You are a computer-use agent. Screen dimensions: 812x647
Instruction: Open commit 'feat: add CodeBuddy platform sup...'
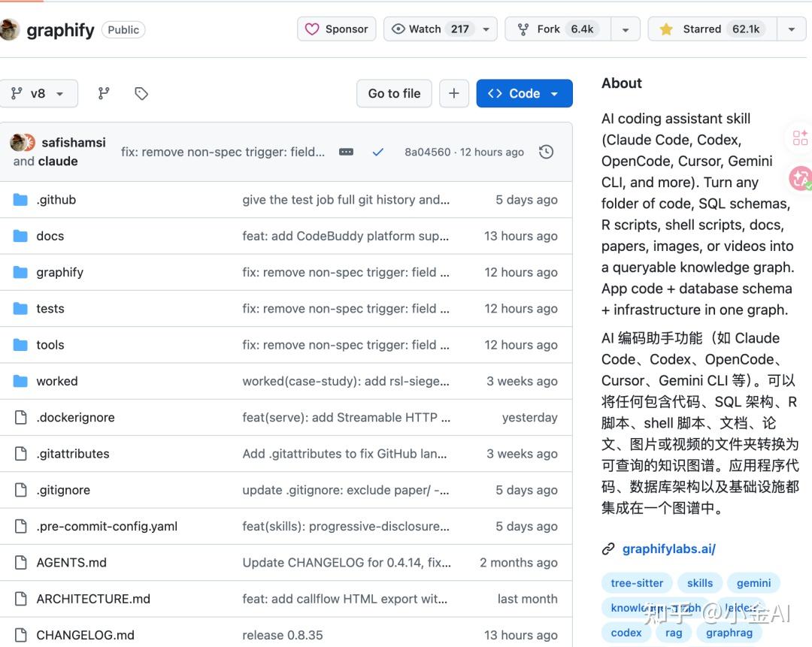pyautogui.click(x=345, y=236)
